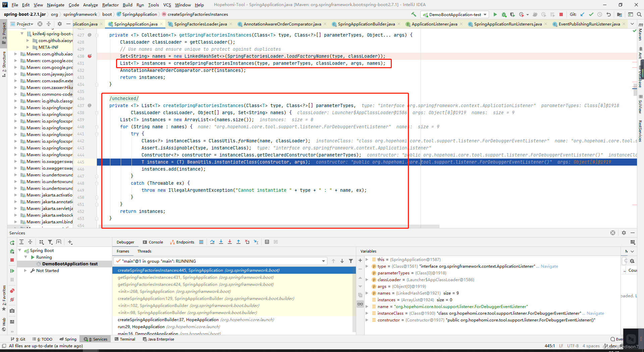Open Project Structure from the toolbar
This screenshot has width=644, height=352.
pyautogui.click(x=620, y=14)
